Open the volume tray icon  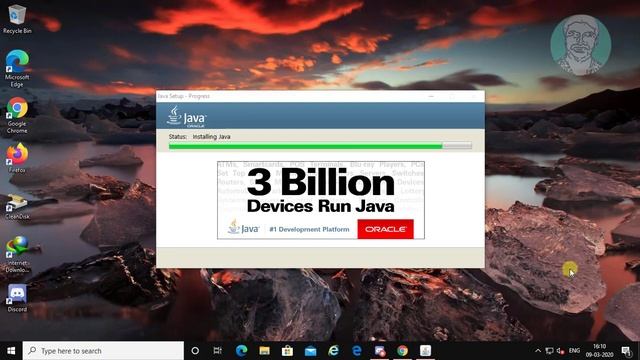pyautogui.click(x=560, y=351)
